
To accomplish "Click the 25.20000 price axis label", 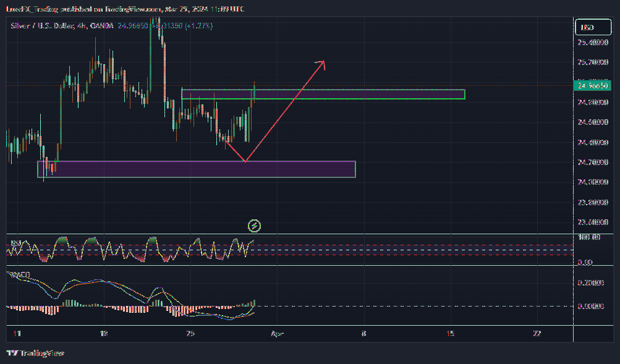I will [593, 62].
